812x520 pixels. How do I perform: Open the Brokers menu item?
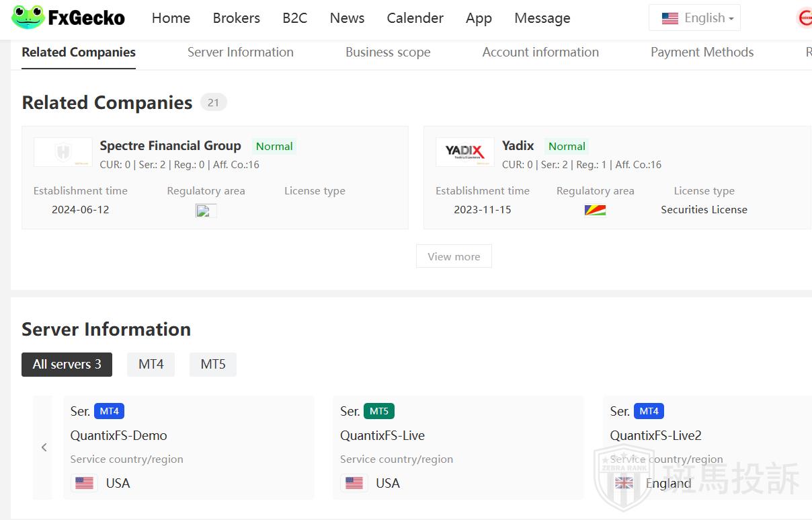236,18
